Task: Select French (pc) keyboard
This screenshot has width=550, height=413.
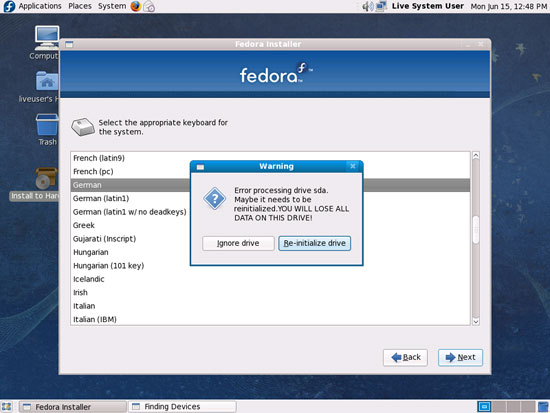Action: (x=270, y=172)
